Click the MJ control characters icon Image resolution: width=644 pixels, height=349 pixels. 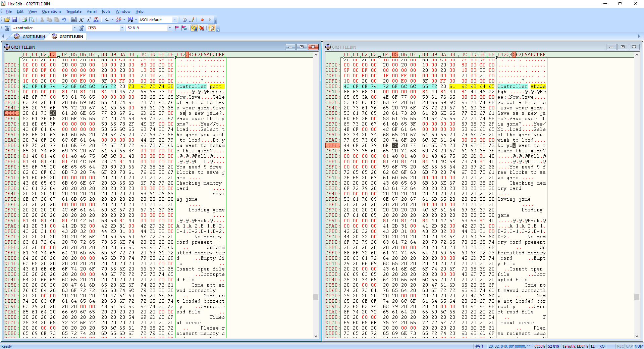pos(130,20)
